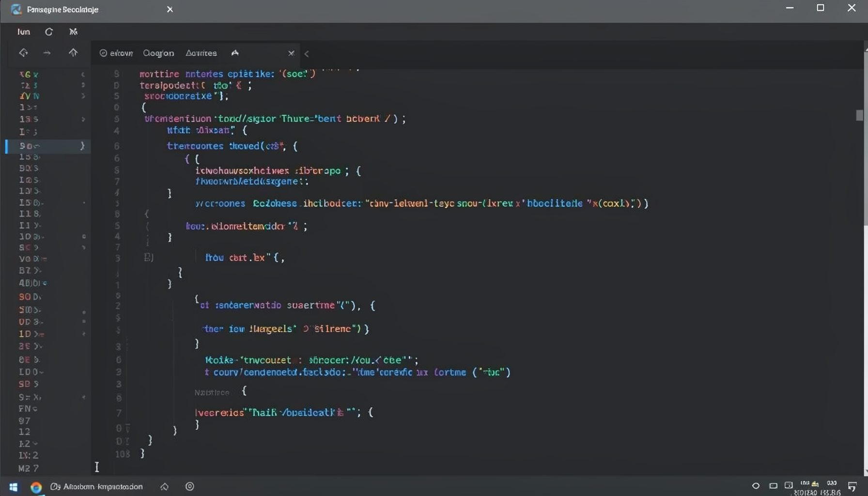Click the scrollbar up arrow

[x=865, y=48]
